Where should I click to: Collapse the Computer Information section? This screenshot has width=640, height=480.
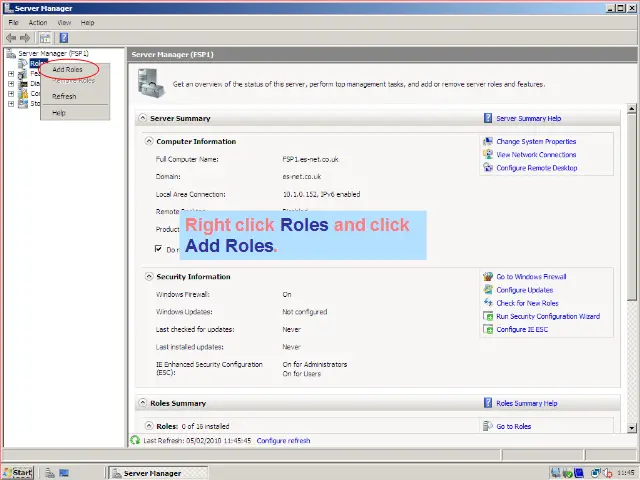pos(149,141)
